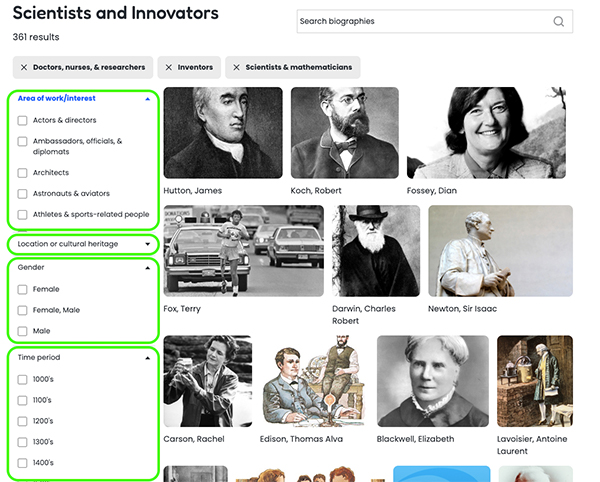Open the Carson, Rachel photo
The width and height of the screenshot is (600, 482).
point(208,381)
